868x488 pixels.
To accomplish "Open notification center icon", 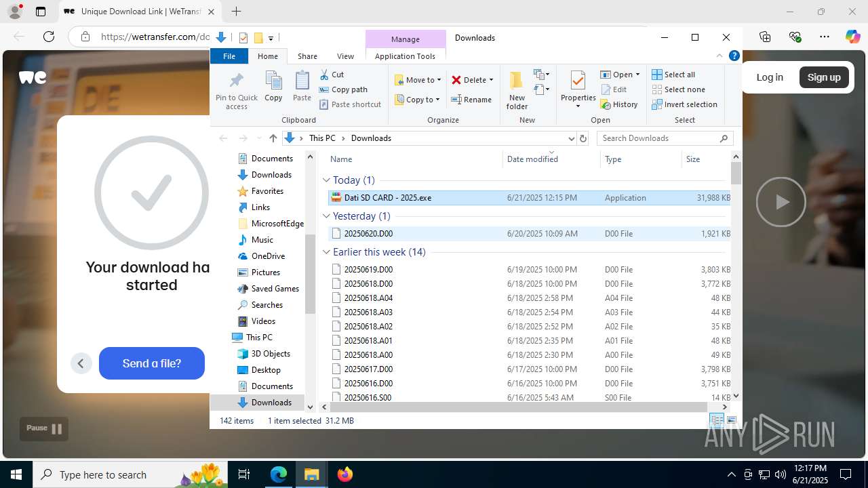I will (846, 474).
